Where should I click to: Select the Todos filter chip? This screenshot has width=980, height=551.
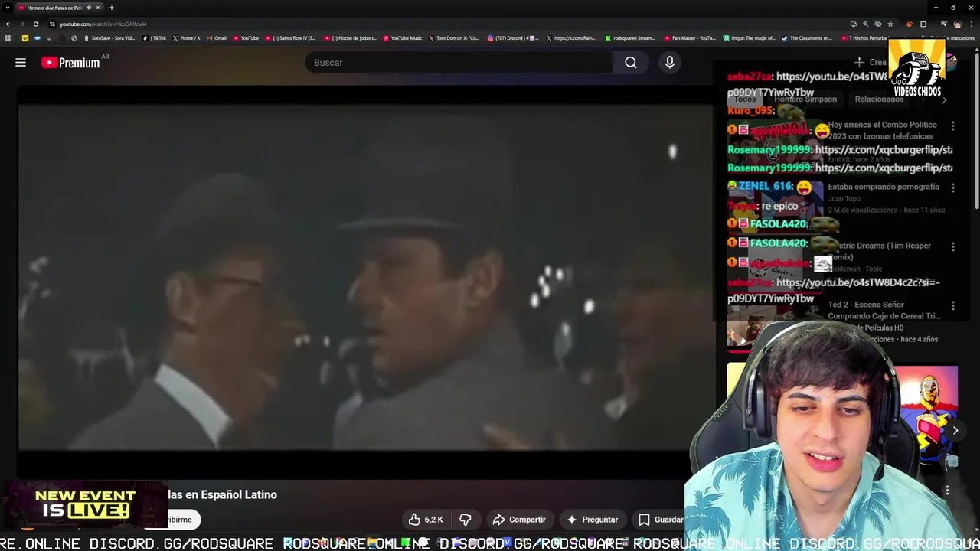pos(745,99)
